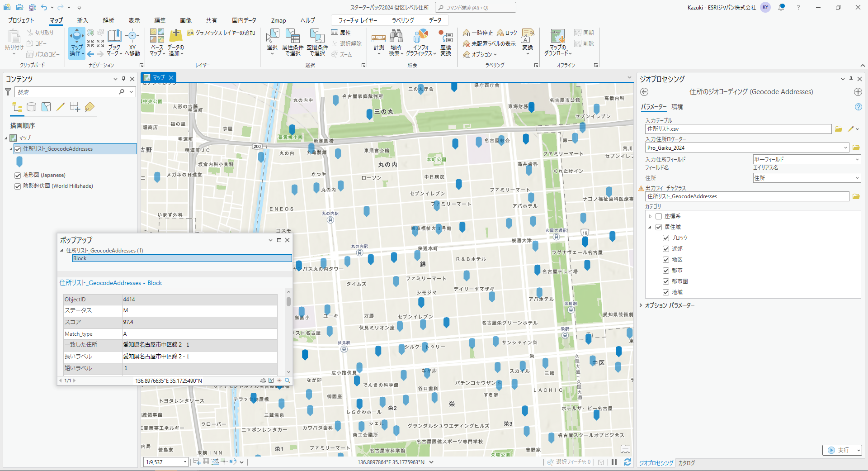Viewport: 868px width, 471px height.
Task: Open ベースマップ basemap gallery
Action: point(157,43)
